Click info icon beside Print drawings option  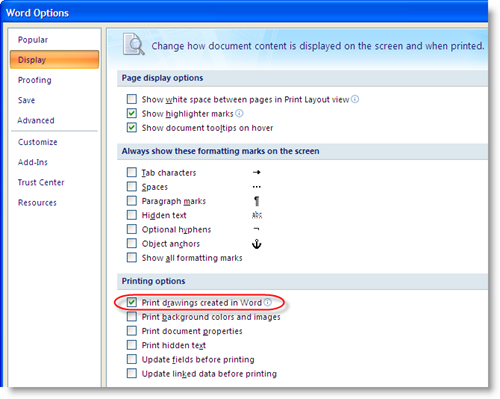(x=268, y=302)
